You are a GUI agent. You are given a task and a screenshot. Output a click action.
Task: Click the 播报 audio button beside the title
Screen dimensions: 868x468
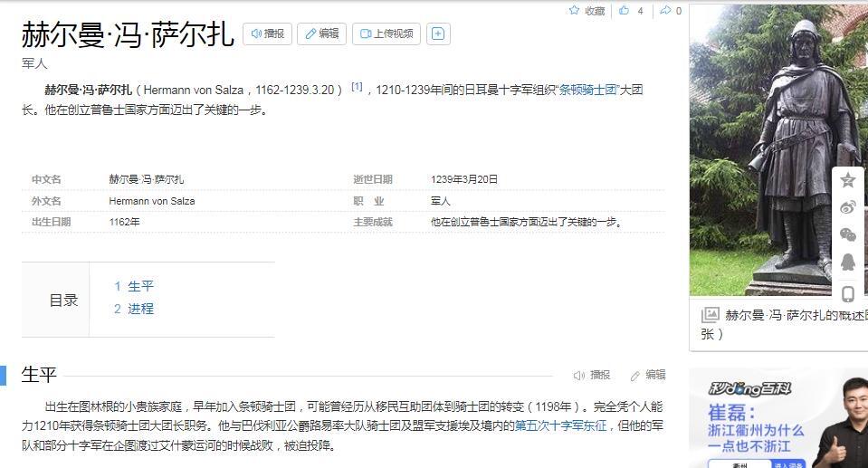click(267, 33)
